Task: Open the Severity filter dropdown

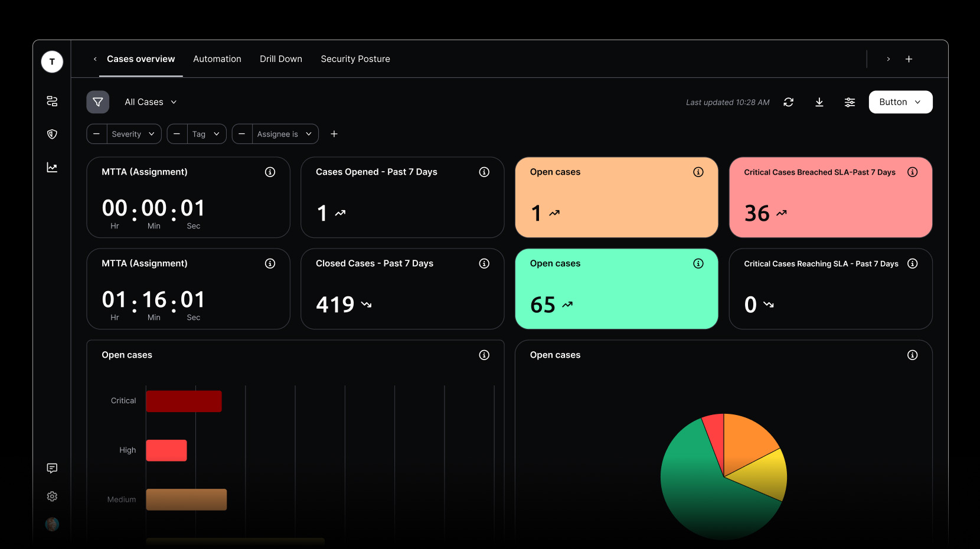Action: point(134,134)
